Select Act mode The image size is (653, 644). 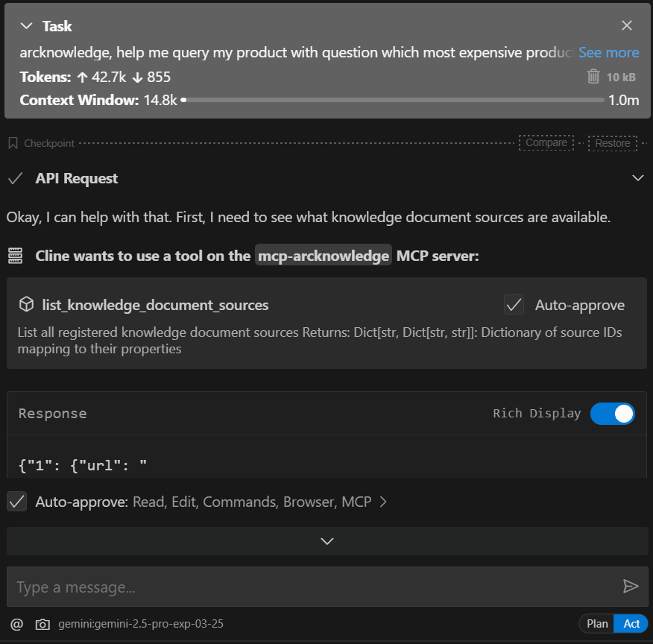tap(631, 624)
